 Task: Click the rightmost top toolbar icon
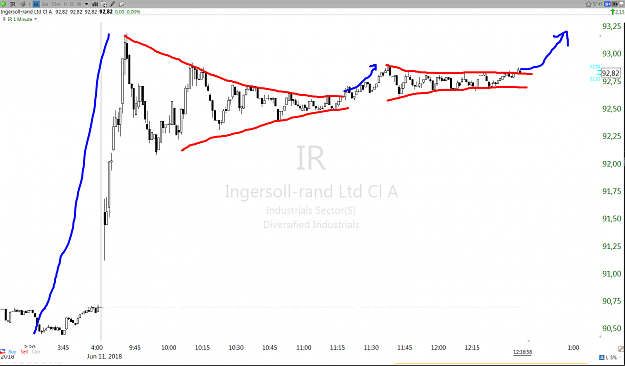coord(621,4)
